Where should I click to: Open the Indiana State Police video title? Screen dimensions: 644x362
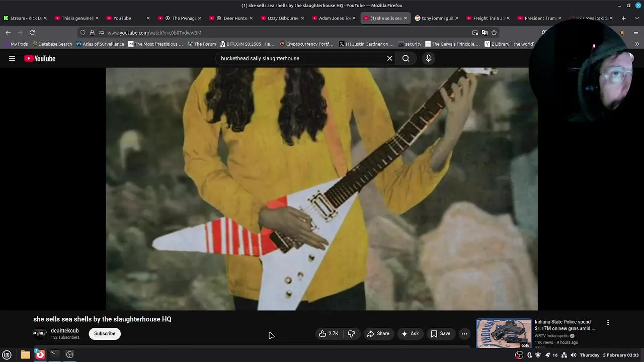[565, 325]
